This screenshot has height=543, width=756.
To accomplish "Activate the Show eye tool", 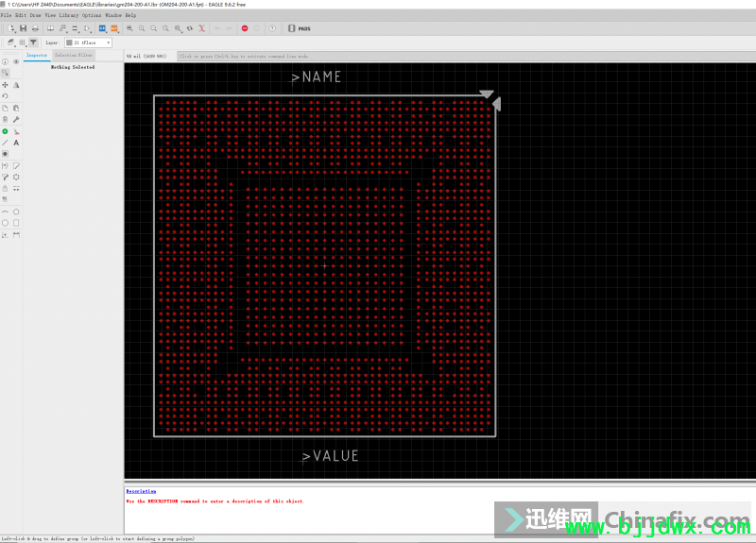I will point(16,61).
